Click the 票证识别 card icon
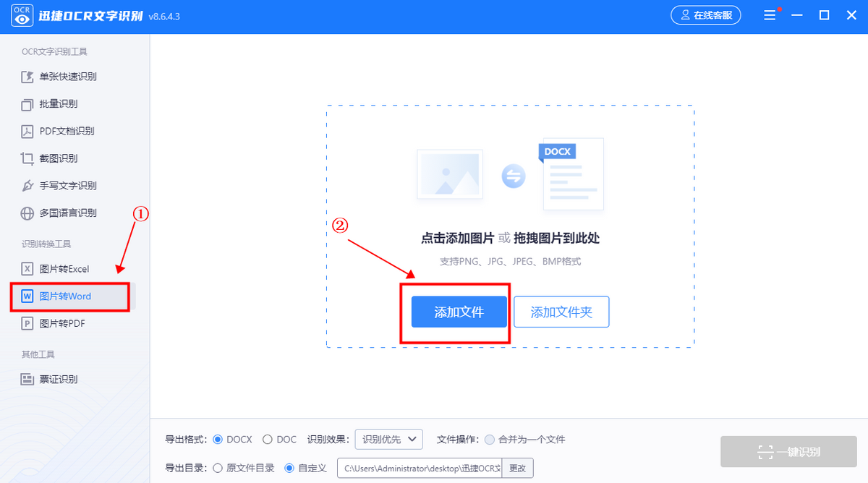This screenshot has height=483, width=868. [x=27, y=380]
